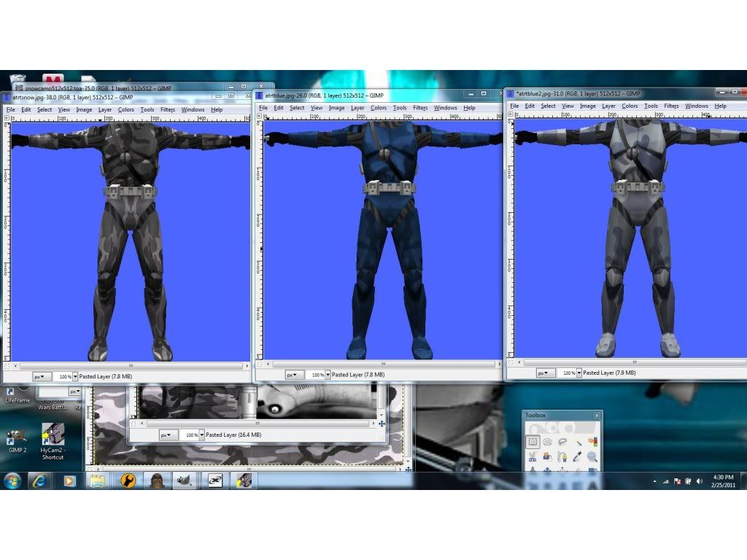The image size is (747, 560).
Task: Select the Scissors Select tool
Action: pyautogui.click(x=533, y=457)
